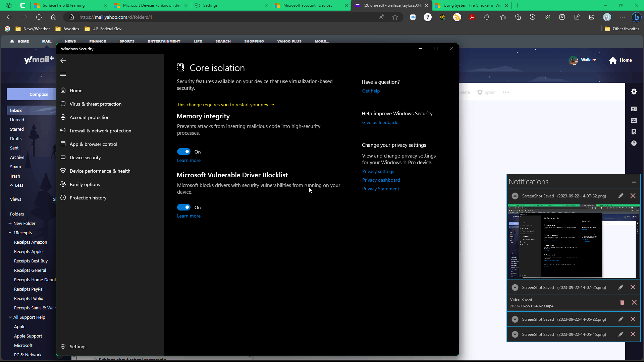
Task: Open Bing chat sidebar icon
Action: (636, 17)
